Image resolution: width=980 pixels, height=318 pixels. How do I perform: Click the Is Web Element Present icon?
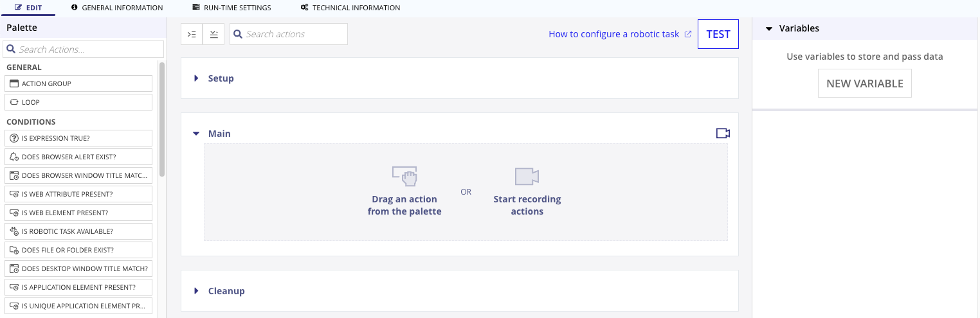14,213
